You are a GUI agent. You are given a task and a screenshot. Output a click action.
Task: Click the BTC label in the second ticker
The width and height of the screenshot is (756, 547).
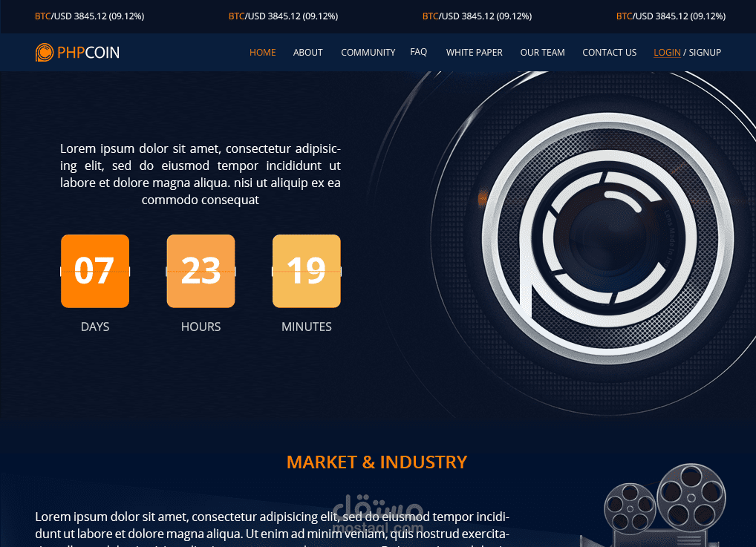[x=237, y=16]
